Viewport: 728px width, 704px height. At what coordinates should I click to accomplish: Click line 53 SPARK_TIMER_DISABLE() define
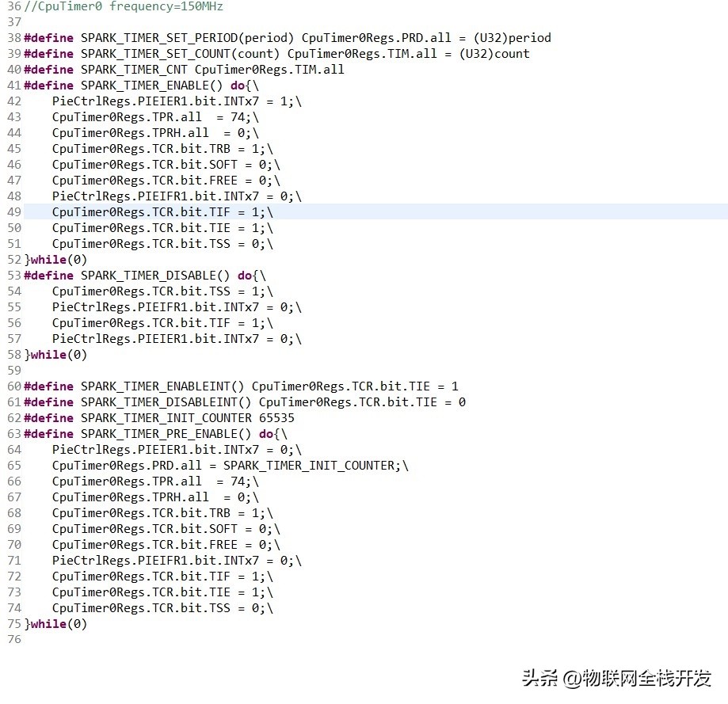coord(145,276)
